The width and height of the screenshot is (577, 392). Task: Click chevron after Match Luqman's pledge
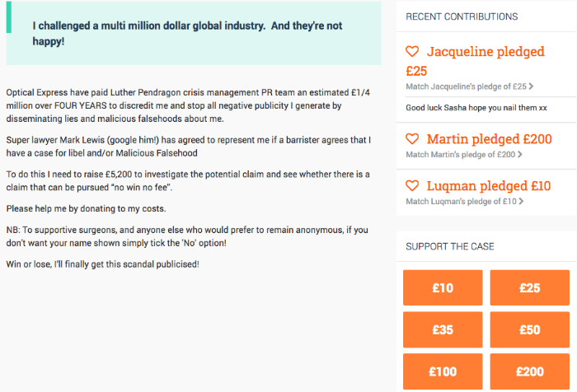coord(521,201)
